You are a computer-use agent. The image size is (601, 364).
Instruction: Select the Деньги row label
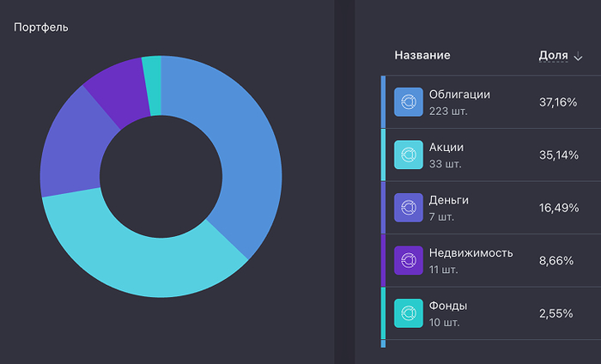(x=448, y=200)
